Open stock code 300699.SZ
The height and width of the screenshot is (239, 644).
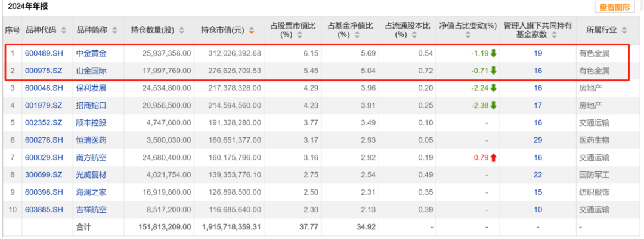tap(44, 175)
